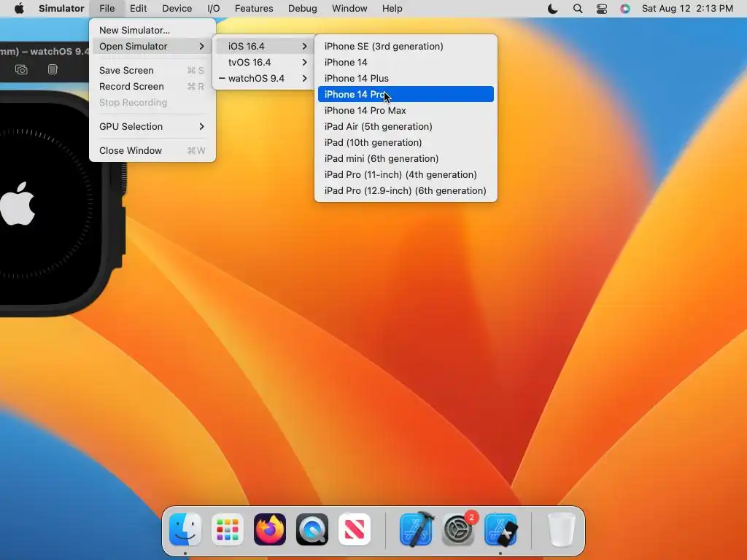
Task: Open System Settings from the Dock
Action: [458, 529]
